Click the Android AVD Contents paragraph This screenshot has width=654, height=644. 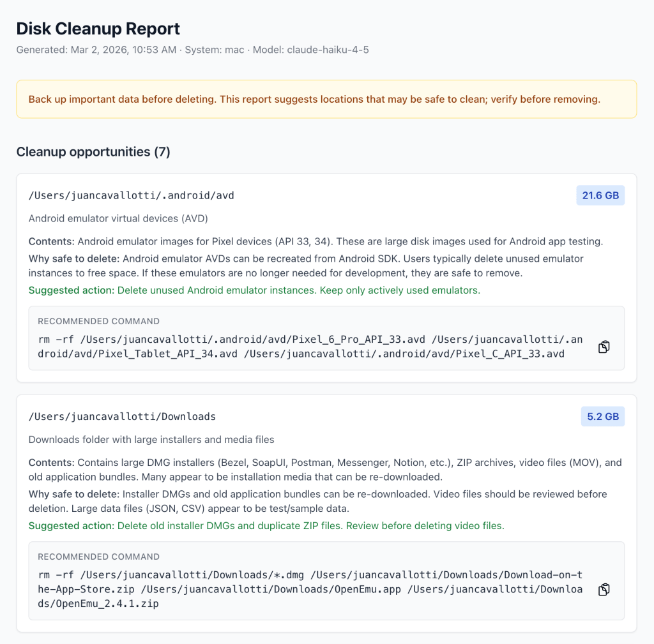[316, 242]
